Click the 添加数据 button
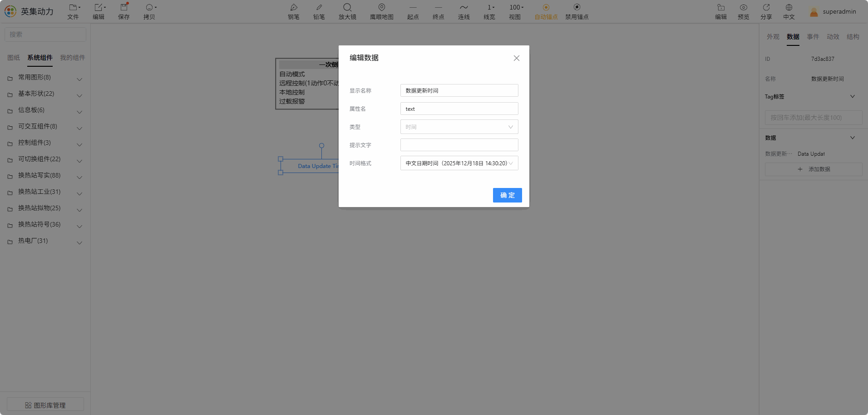 [814, 169]
